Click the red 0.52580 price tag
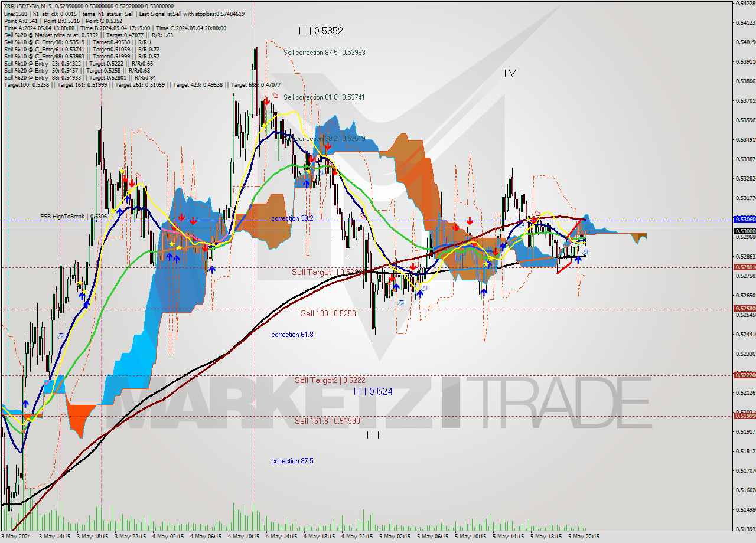 [x=744, y=309]
